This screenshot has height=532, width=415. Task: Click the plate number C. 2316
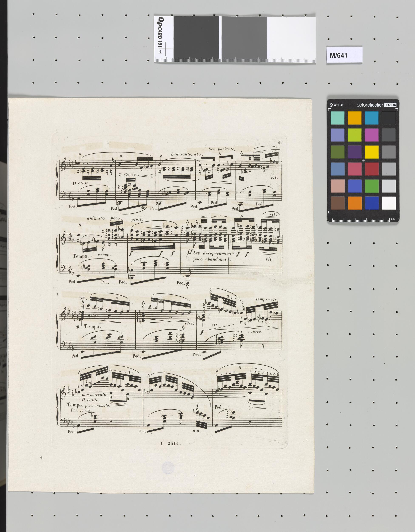[x=171, y=443]
